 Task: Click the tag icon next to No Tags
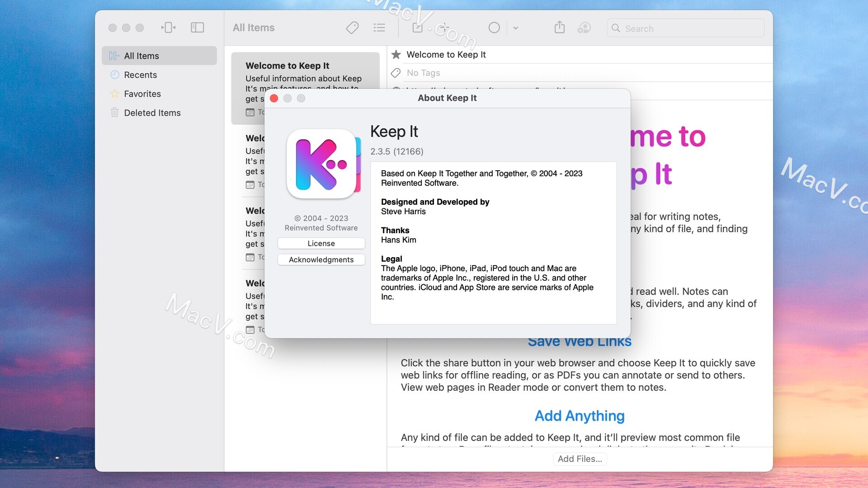[x=395, y=72]
